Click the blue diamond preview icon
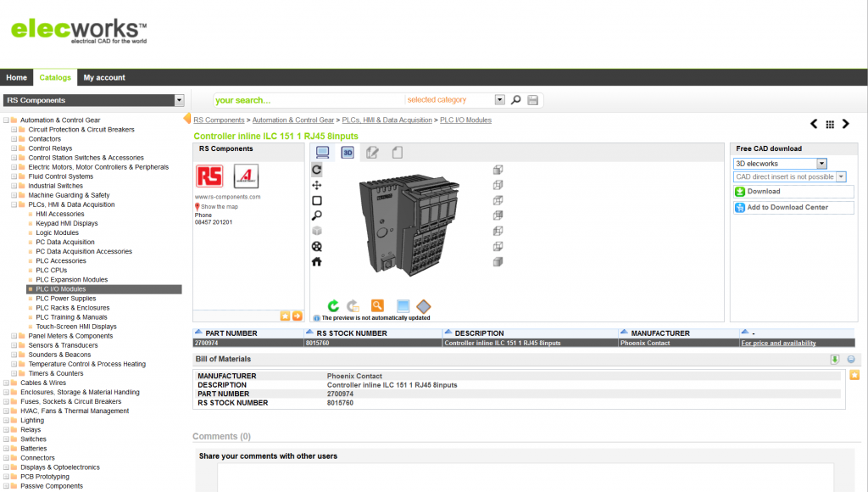Viewport: 868px width, 492px height. (424, 306)
